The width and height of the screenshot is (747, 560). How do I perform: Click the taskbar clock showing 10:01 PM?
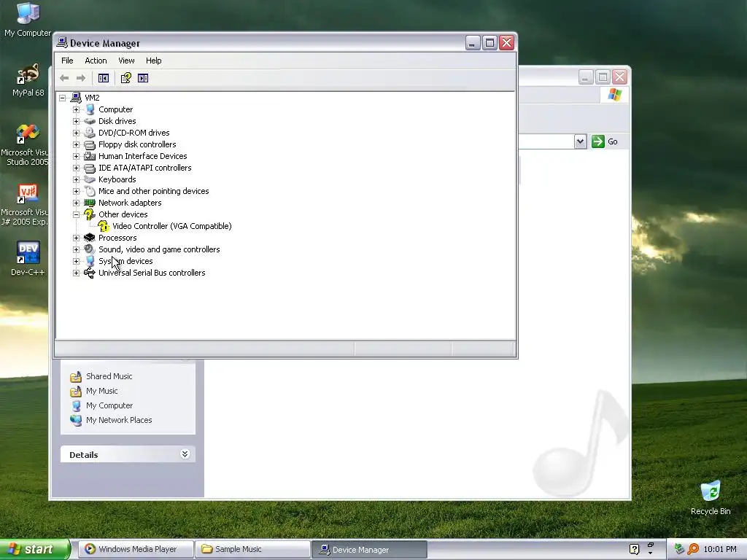click(720, 549)
